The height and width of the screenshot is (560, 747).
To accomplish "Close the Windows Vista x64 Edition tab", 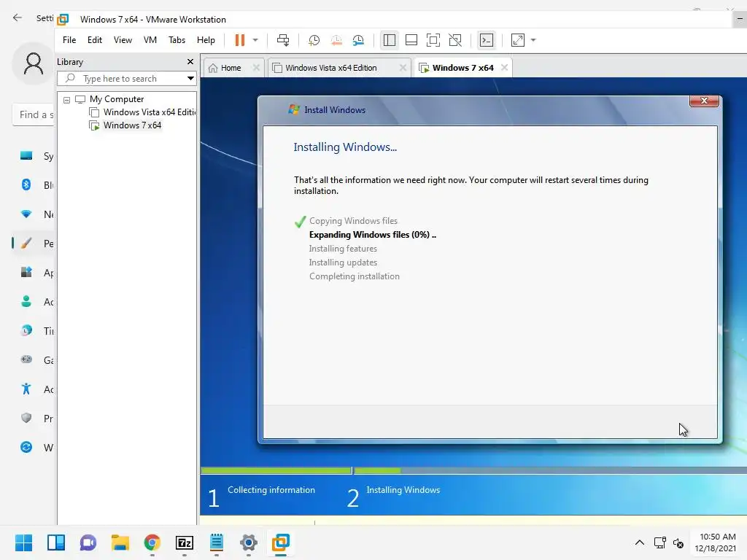I will click(x=403, y=68).
